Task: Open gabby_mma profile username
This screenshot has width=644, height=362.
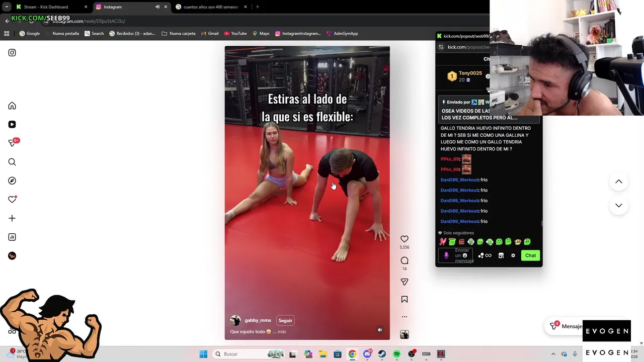Action: tap(258, 320)
